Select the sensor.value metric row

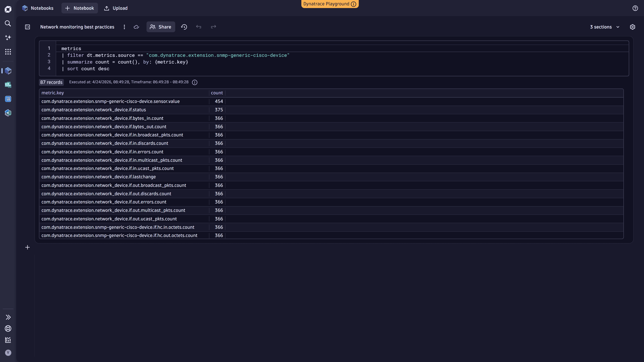tap(331, 101)
